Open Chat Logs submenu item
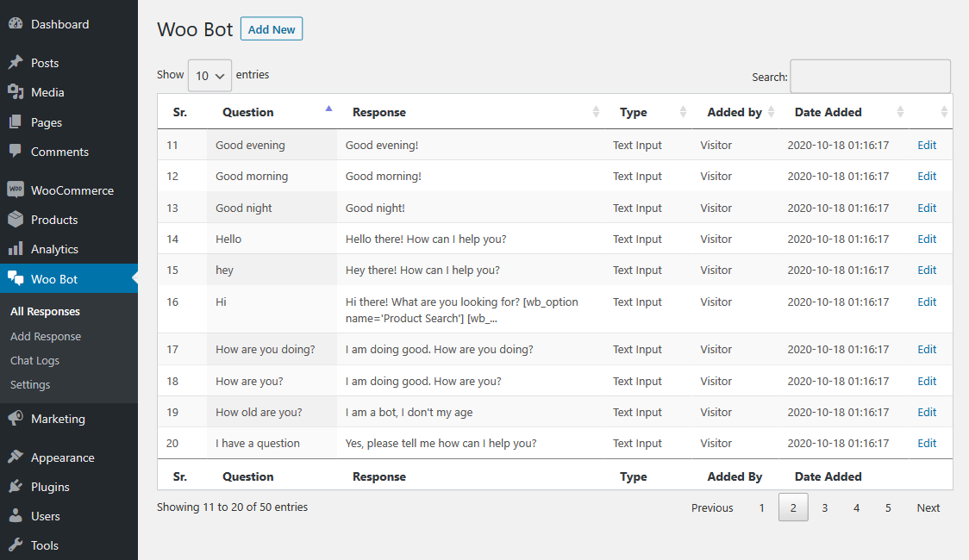969x560 pixels. tap(34, 360)
